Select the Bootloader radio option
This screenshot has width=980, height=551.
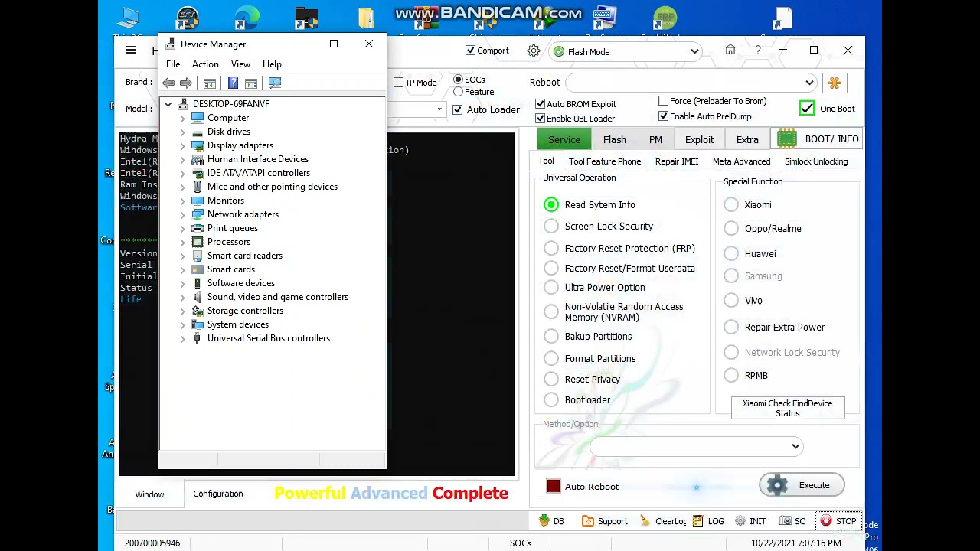(551, 399)
